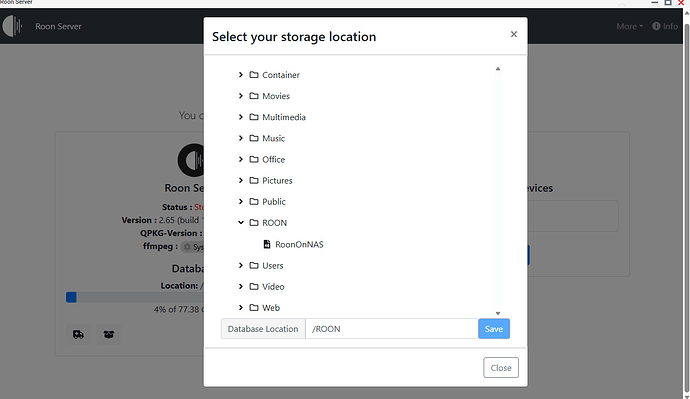
Task: Select the Movies folder icon
Action: (254, 96)
